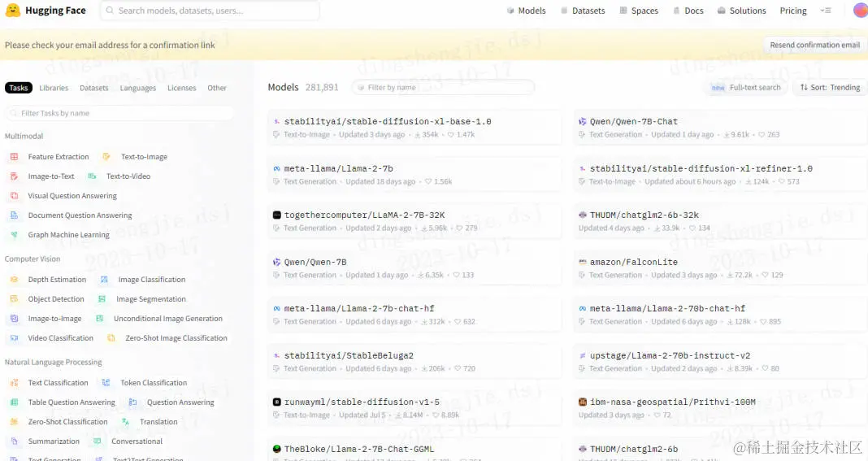Screen dimensions: 868x461
Task: Open meta-llama/Llama-2-70b-chat-hf model
Action: click(719, 315)
